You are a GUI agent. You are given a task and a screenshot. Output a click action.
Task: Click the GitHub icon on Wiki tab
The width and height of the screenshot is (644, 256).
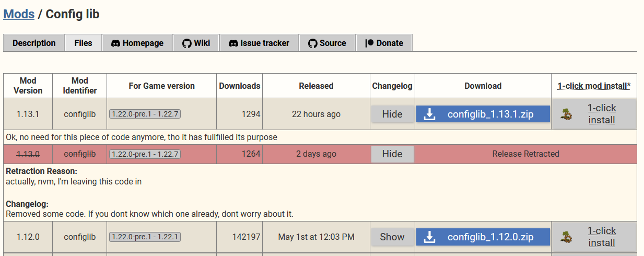click(186, 43)
